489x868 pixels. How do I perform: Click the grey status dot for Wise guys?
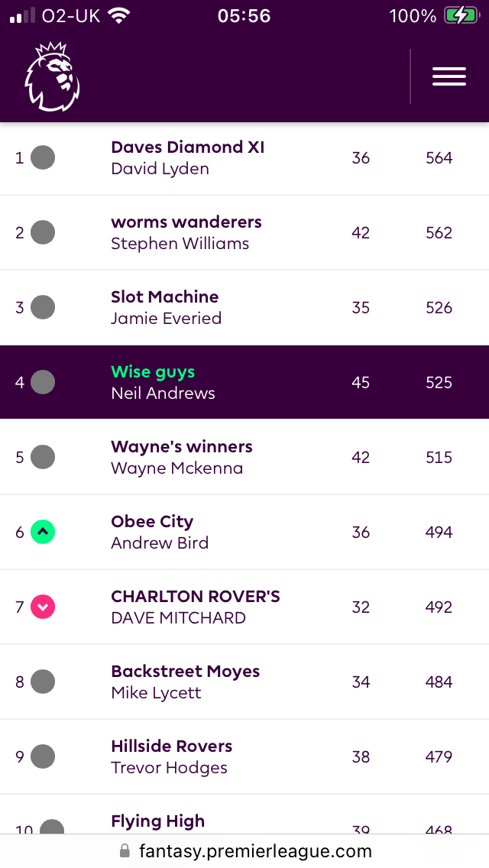tap(43, 383)
